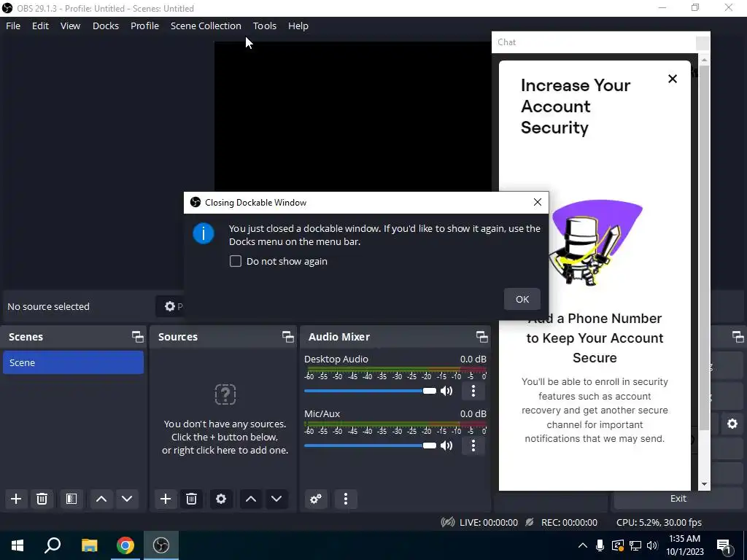Click microphone icon in system tray
This screenshot has width=747, height=560.
(600, 545)
